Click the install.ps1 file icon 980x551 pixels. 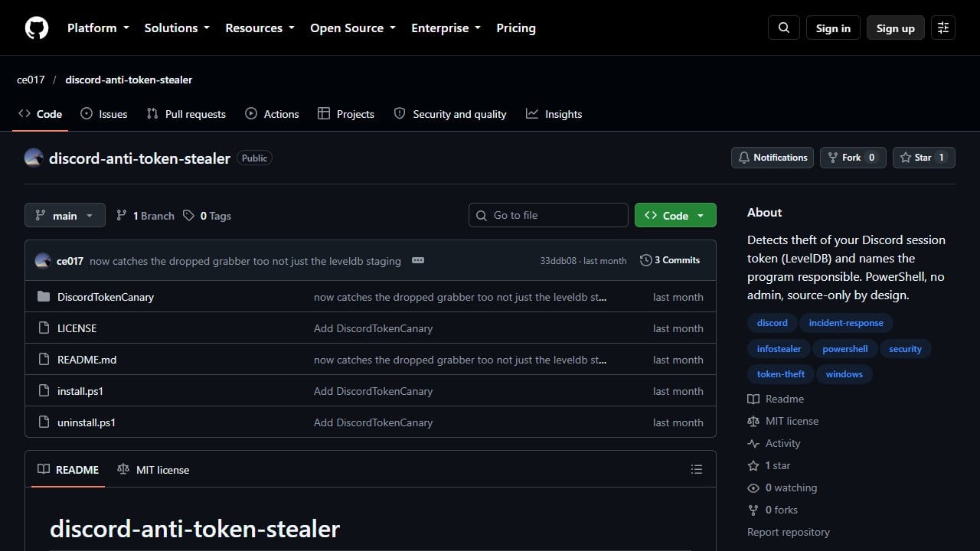tap(44, 391)
